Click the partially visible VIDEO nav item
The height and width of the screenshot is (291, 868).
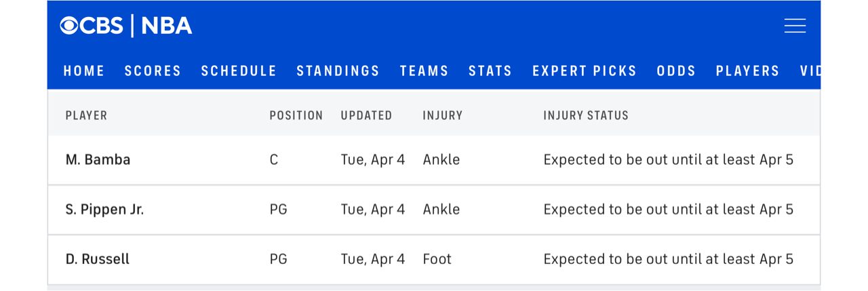click(x=810, y=71)
